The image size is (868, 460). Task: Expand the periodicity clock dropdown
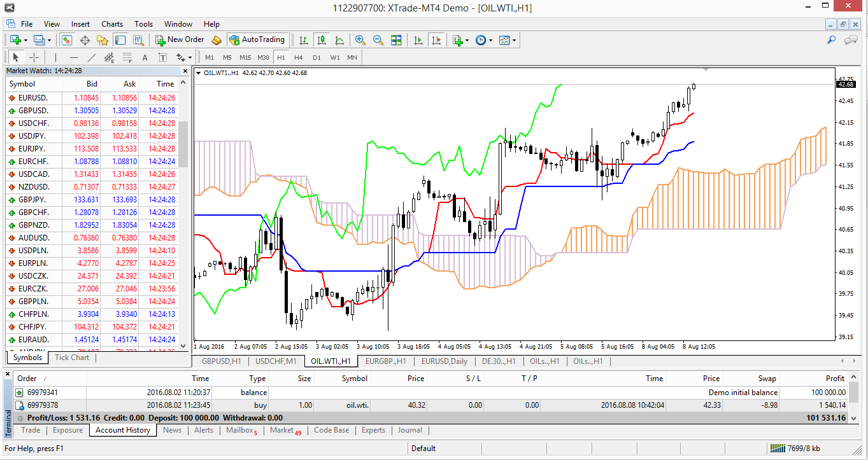[x=490, y=40]
